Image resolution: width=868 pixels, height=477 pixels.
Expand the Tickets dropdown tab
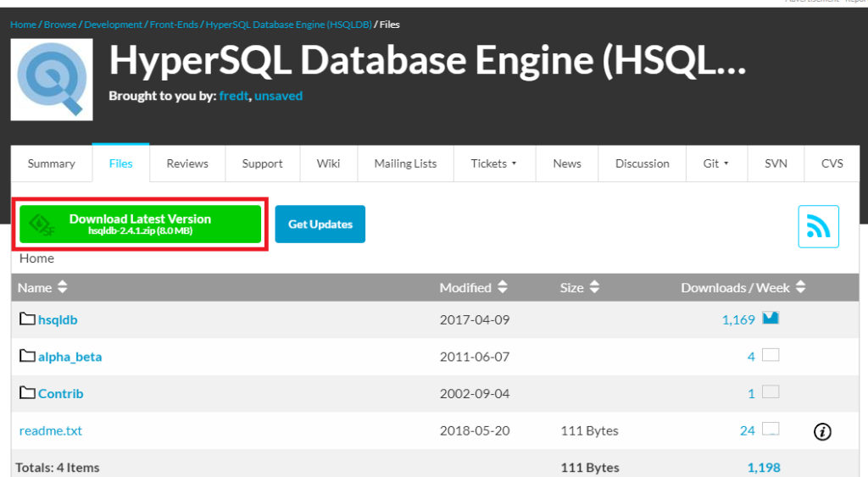(x=494, y=164)
